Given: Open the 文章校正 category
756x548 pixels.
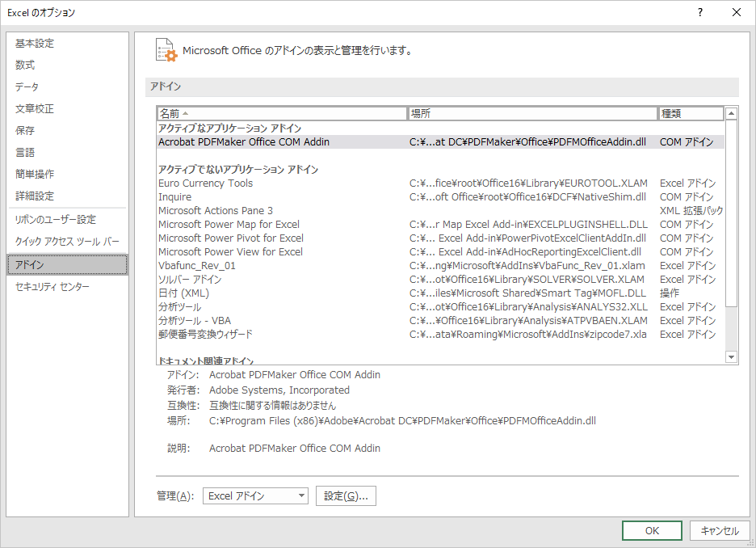Looking at the screenshot, I should (x=68, y=108).
